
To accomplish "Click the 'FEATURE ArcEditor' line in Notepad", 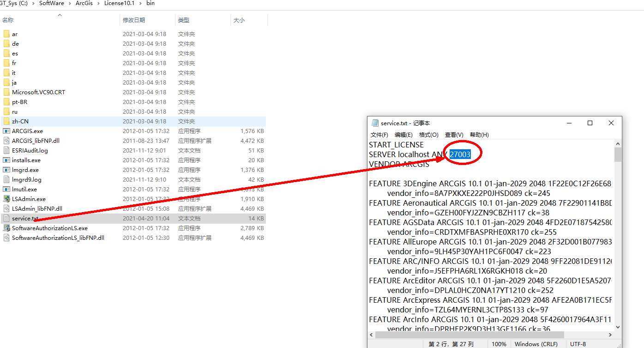I will coord(490,281).
